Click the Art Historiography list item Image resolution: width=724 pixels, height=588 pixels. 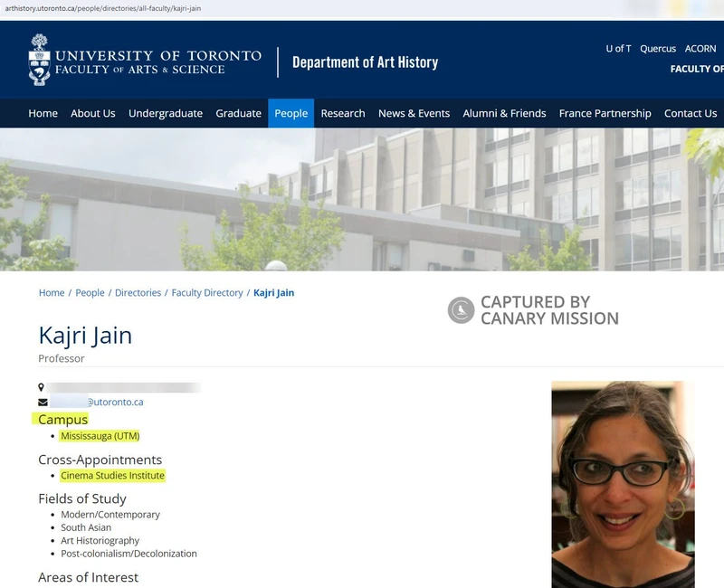point(100,540)
